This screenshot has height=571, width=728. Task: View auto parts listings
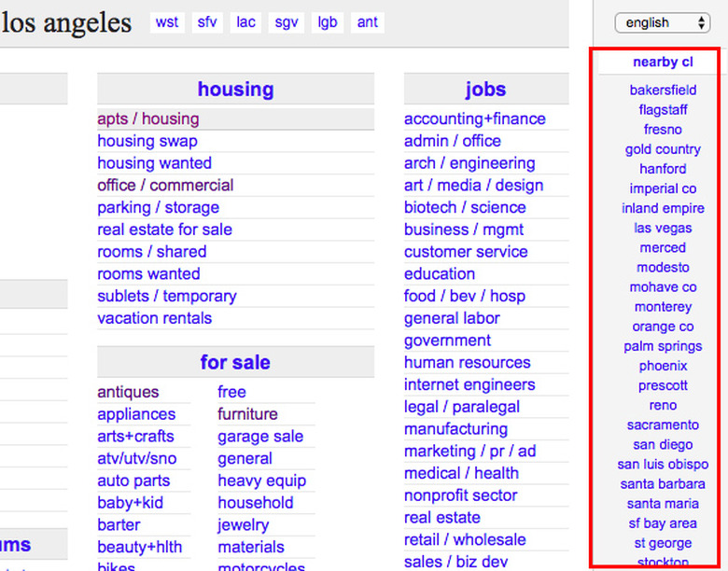[x=133, y=480]
